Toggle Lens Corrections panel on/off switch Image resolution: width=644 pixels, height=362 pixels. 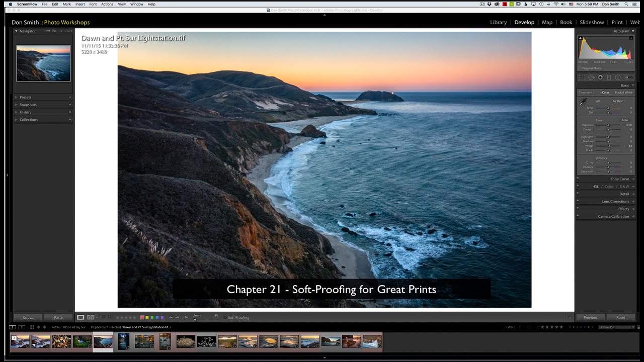pyautogui.click(x=578, y=201)
